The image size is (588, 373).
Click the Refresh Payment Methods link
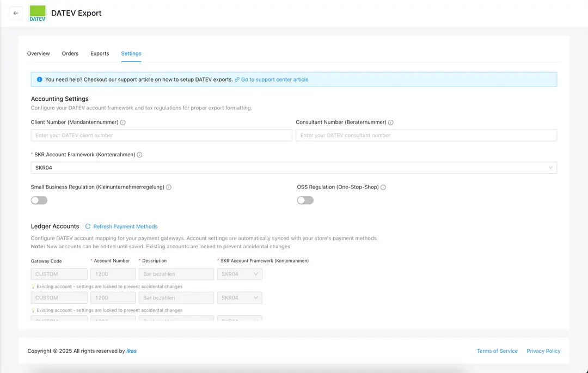[125, 227]
